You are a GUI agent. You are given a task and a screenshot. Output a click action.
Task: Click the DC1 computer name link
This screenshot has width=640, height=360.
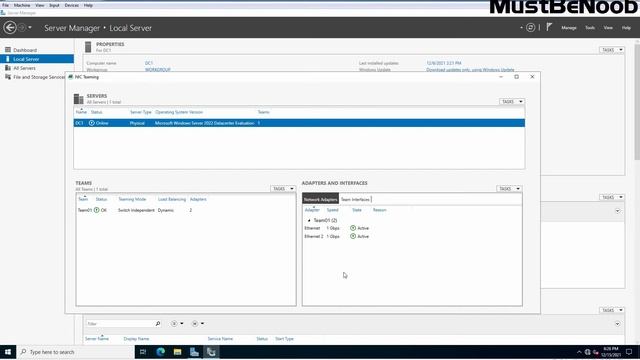point(149,63)
